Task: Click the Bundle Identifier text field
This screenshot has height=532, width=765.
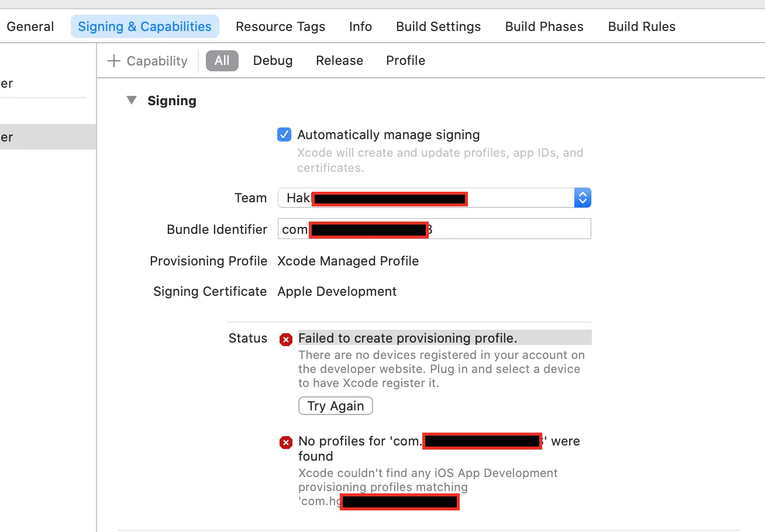Action: tap(509, 229)
